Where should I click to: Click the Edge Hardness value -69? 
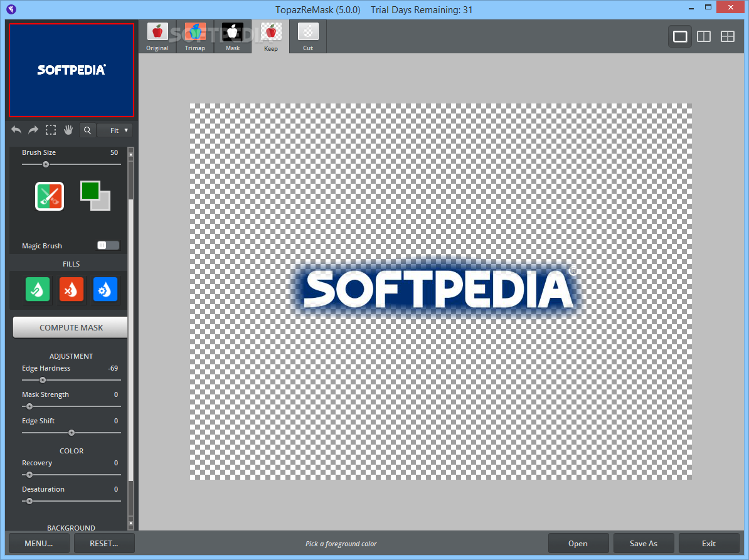[x=113, y=368]
